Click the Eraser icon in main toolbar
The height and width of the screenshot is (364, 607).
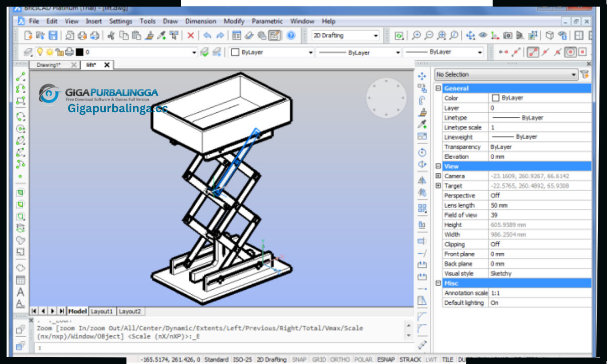point(249,35)
